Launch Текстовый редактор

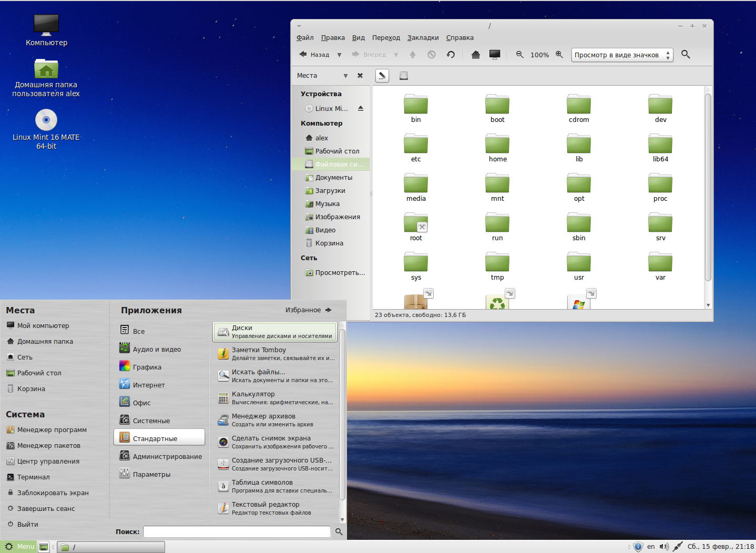[275, 508]
